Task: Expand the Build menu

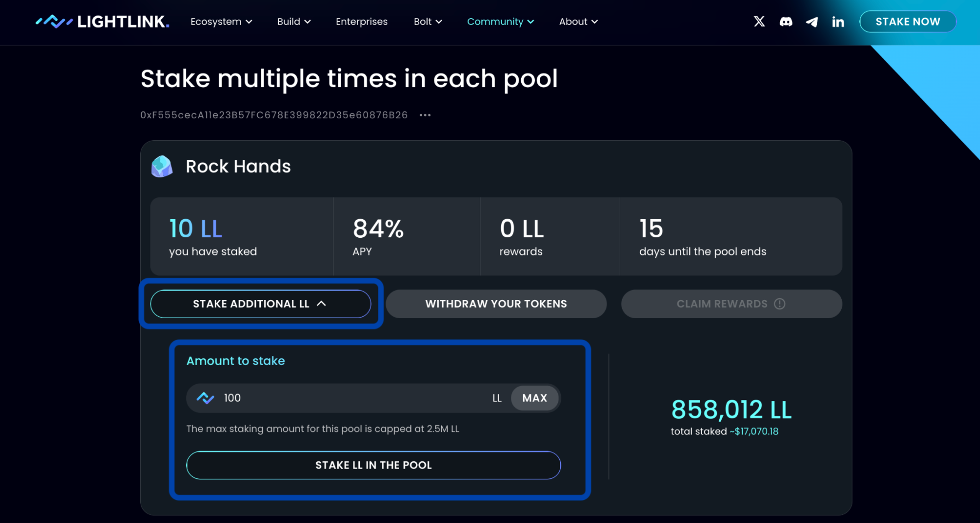Action: pyautogui.click(x=294, y=22)
